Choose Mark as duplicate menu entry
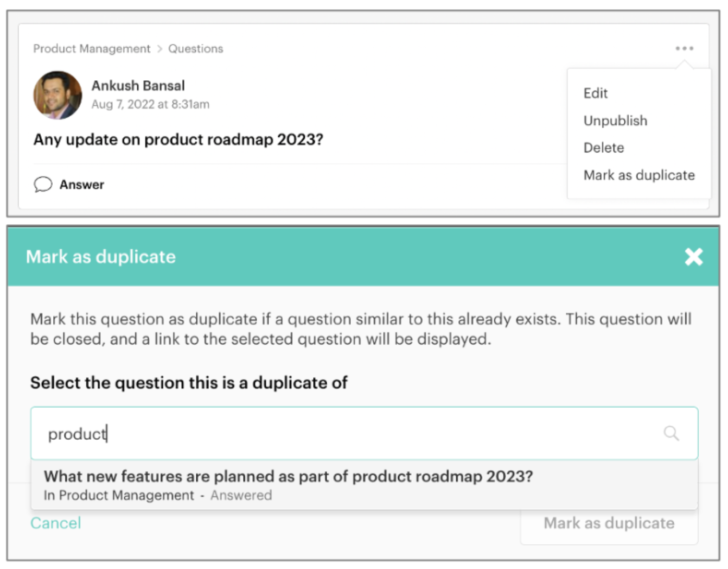The height and width of the screenshot is (569, 728). click(x=639, y=175)
